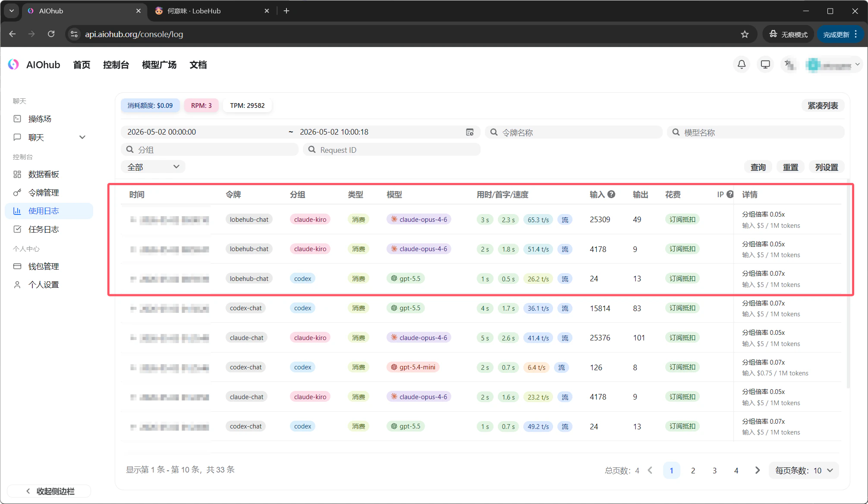The width and height of the screenshot is (868, 504).
Task: Click the 分组 group search field
Action: pyautogui.click(x=210, y=150)
